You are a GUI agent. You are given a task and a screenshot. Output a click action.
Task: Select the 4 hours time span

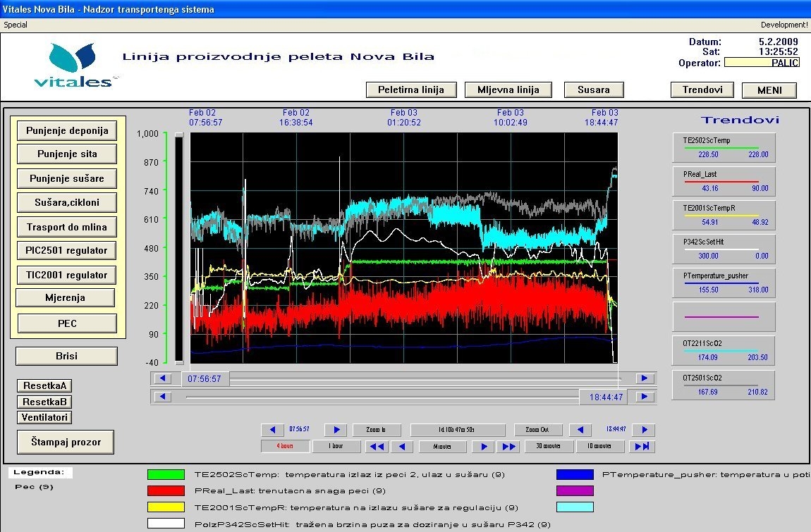click(x=285, y=447)
